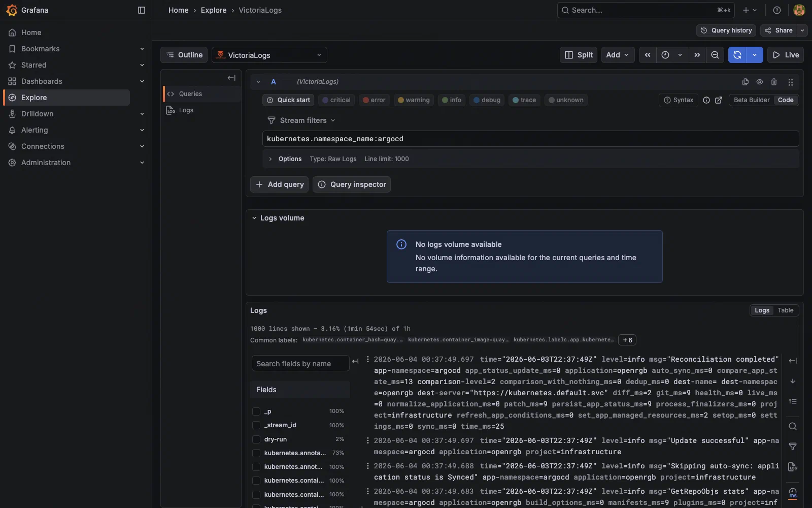The width and height of the screenshot is (812, 508).
Task: Check the _stream_id field checkbox
Action: [x=256, y=425]
